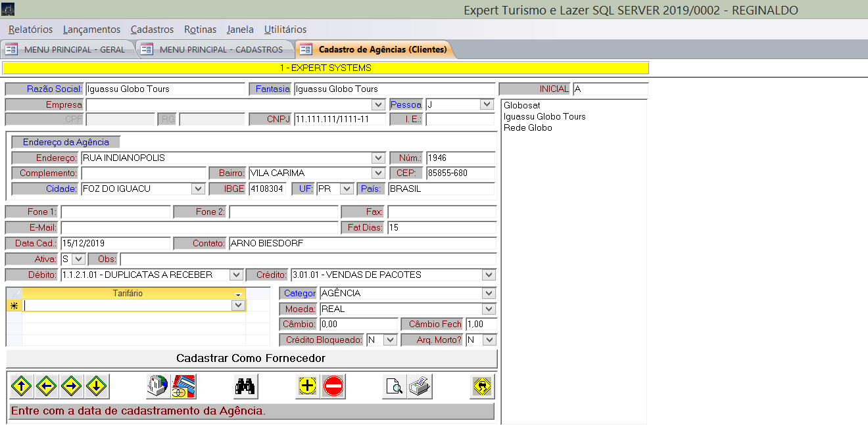Open the Crédito Bloqueado dropdown
Screen dimensions: 868x425
[x=391, y=340]
